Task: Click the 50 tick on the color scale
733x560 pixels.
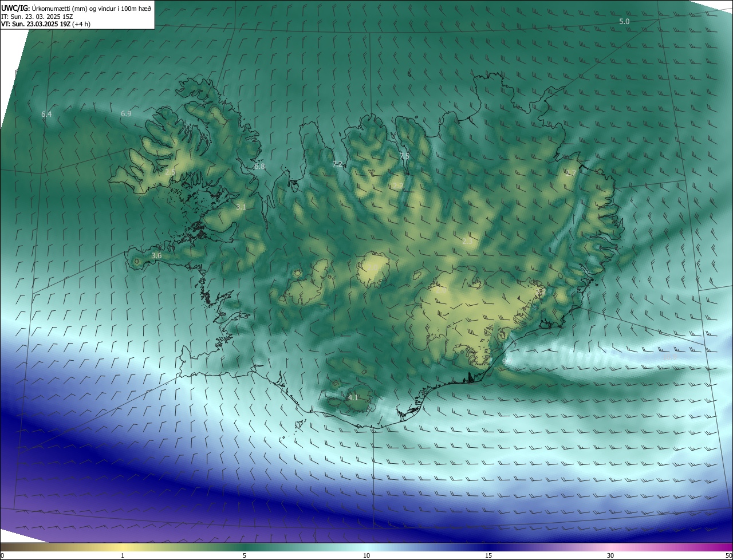Action: tap(728, 555)
